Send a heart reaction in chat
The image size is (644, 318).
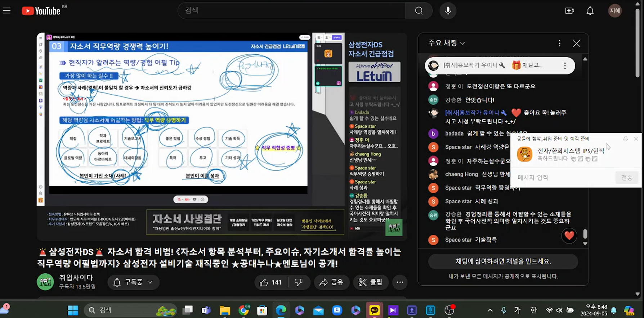[x=569, y=236]
